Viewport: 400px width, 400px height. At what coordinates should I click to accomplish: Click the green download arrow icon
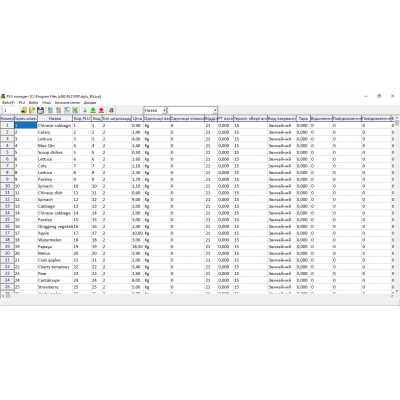tap(93, 110)
